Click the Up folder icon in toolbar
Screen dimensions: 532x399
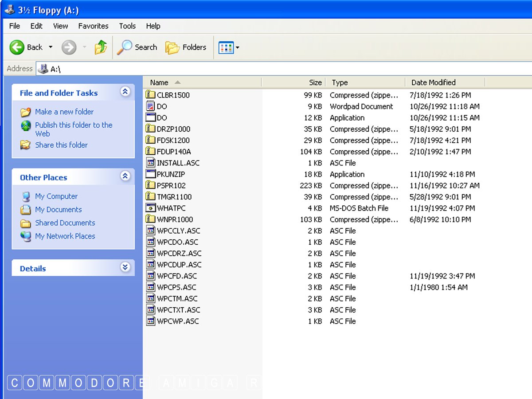[x=101, y=47]
